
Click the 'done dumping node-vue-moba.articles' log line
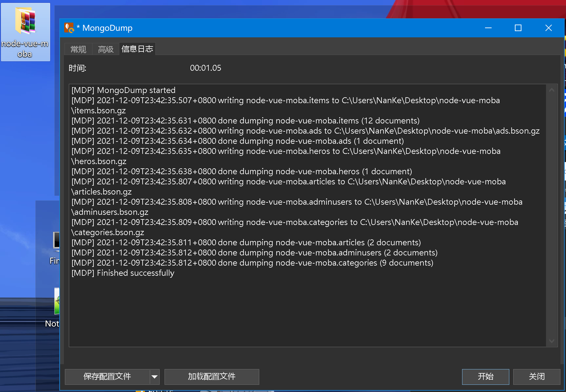pyautogui.click(x=246, y=242)
